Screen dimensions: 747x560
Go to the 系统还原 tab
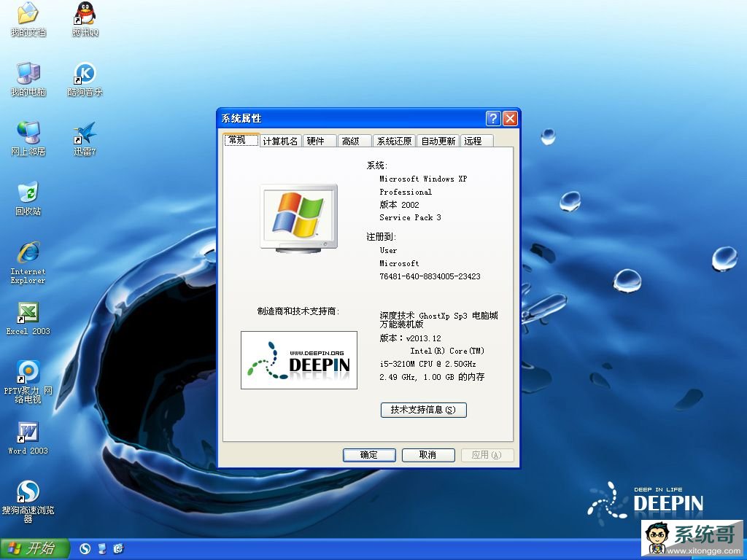(395, 141)
